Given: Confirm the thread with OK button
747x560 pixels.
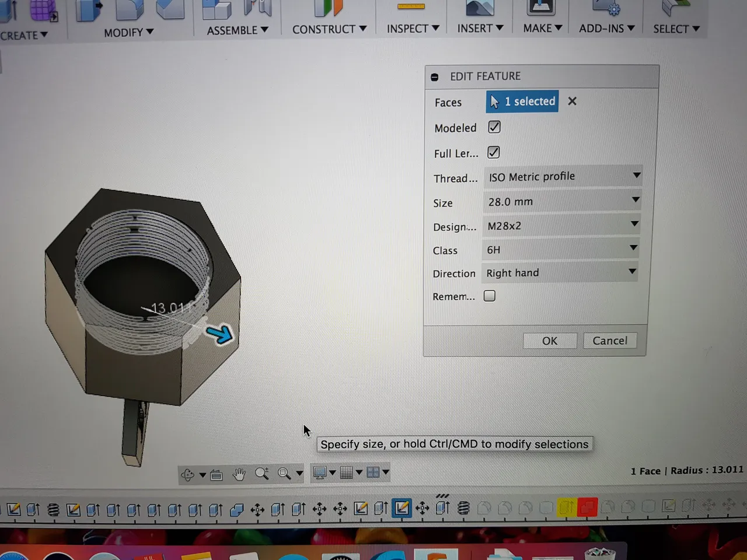Looking at the screenshot, I should tap(550, 341).
